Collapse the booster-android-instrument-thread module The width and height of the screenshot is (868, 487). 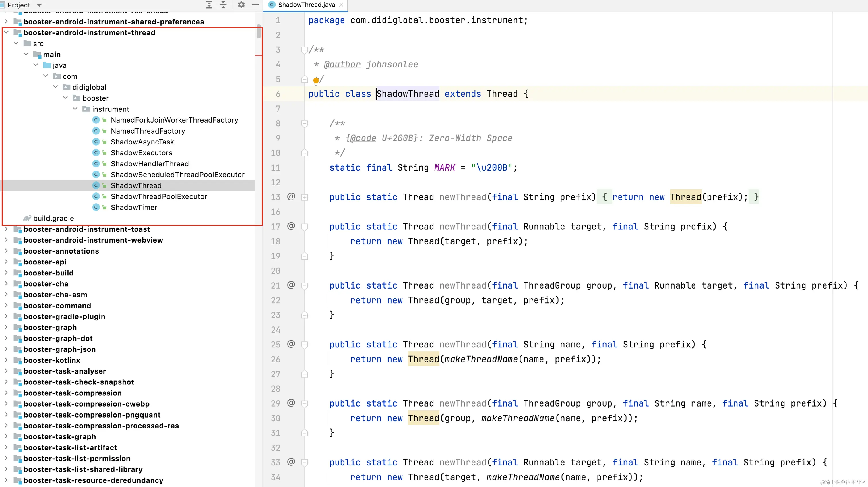6,32
